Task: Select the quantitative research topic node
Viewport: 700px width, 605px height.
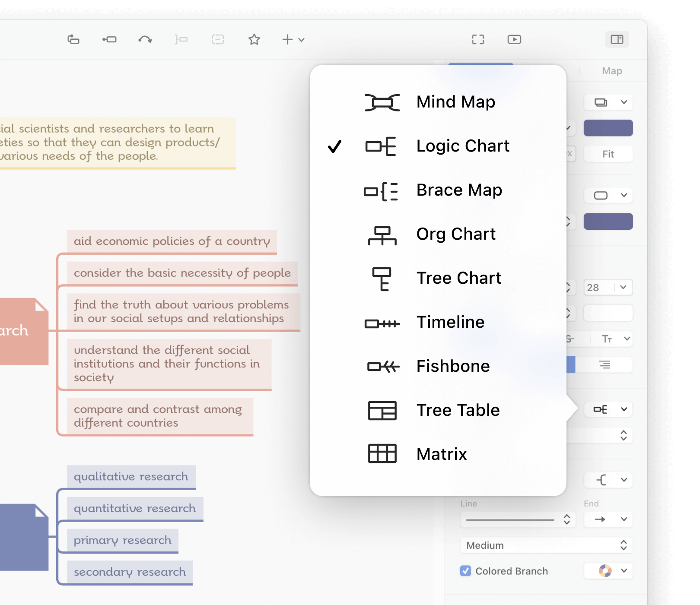Action: (134, 508)
